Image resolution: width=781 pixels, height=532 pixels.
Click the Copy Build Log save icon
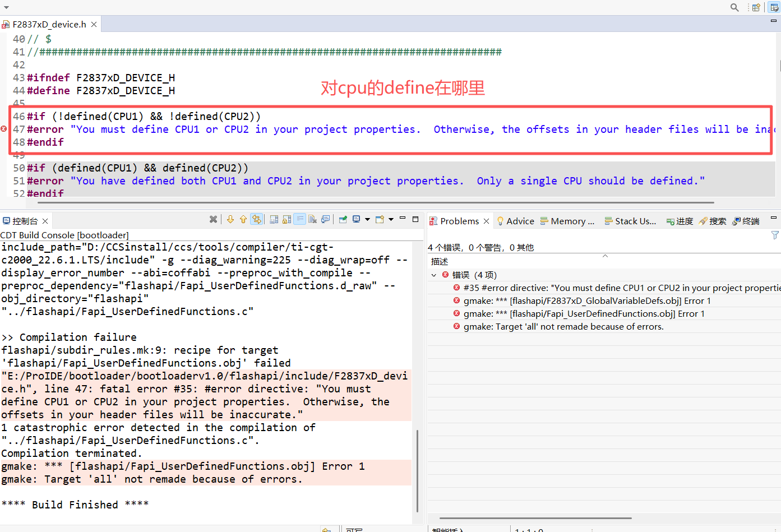pyautogui.click(x=274, y=219)
